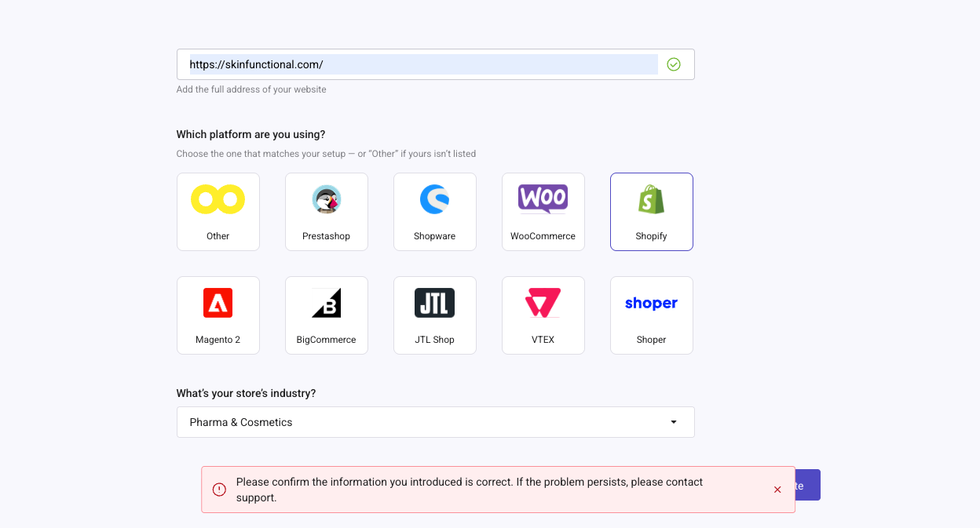Select the WooCommerce purple logo
Screen dimensions: 980x528
543,198
